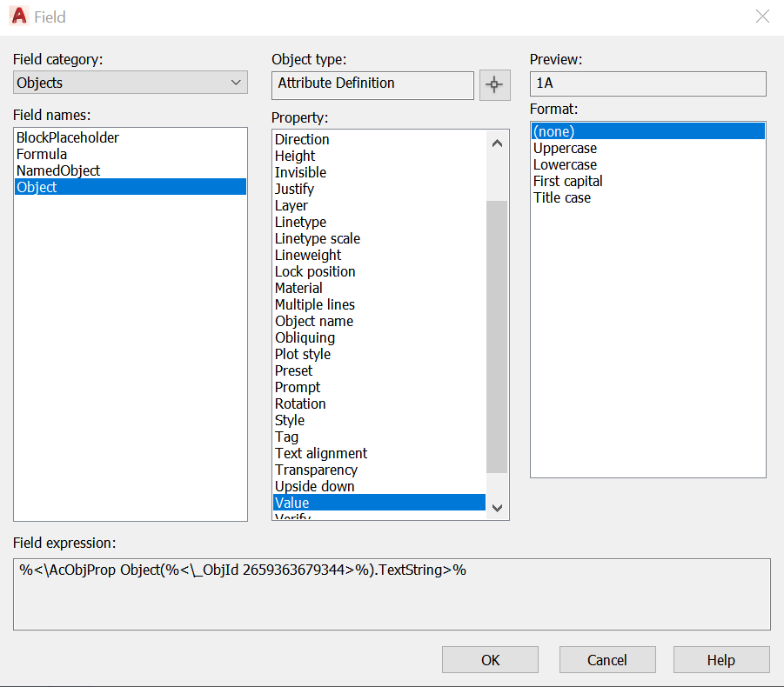
Task: Choose Prompt property
Action: pos(379,387)
